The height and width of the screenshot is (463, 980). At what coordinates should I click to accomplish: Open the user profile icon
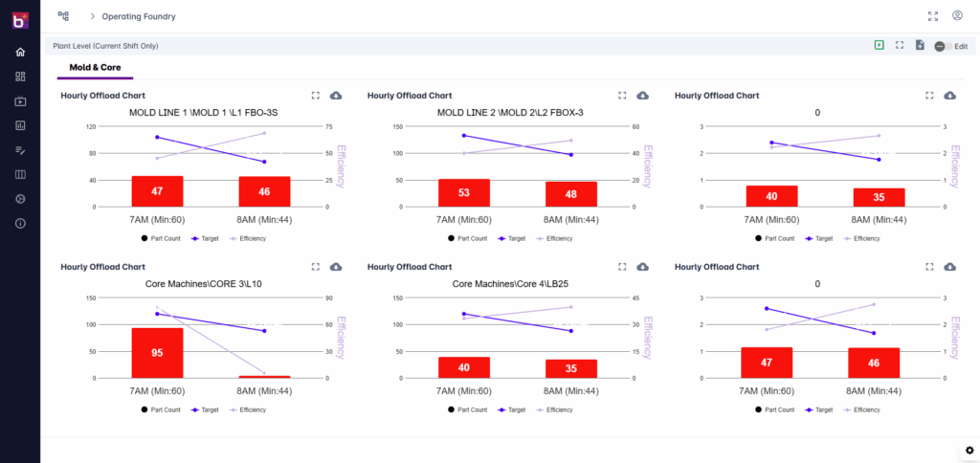coord(957,16)
